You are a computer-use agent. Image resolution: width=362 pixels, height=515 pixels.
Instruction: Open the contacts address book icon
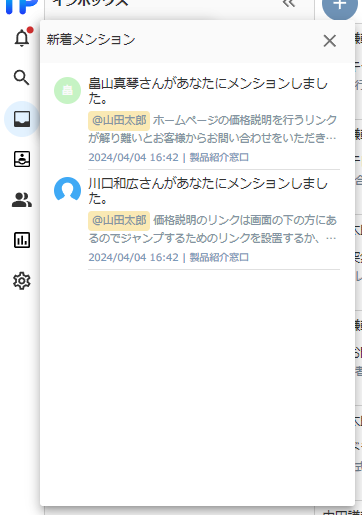(22, 159)
